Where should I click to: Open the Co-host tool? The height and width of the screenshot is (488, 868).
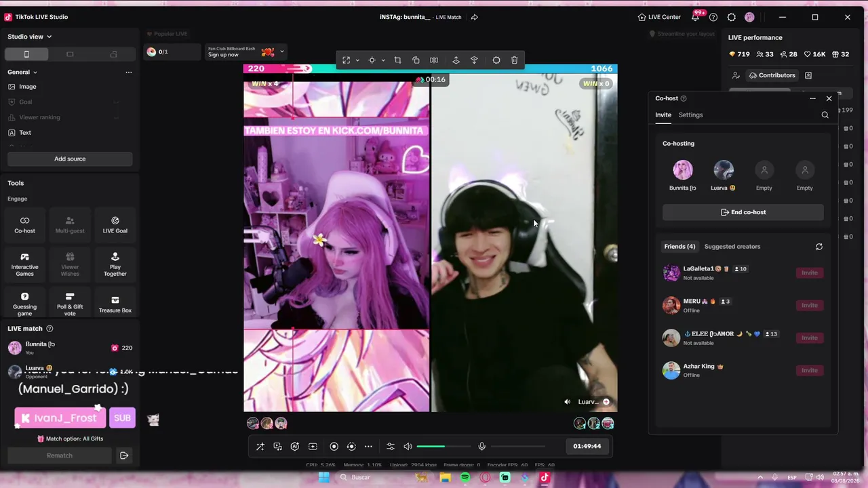[24, 224]
